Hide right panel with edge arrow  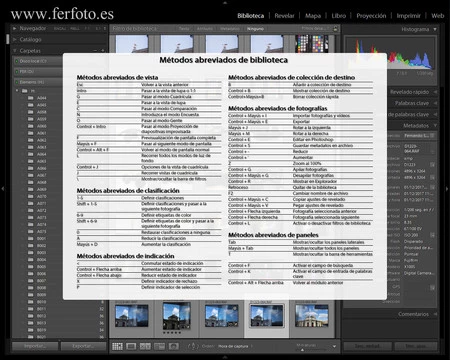click(x=447, y=189)
